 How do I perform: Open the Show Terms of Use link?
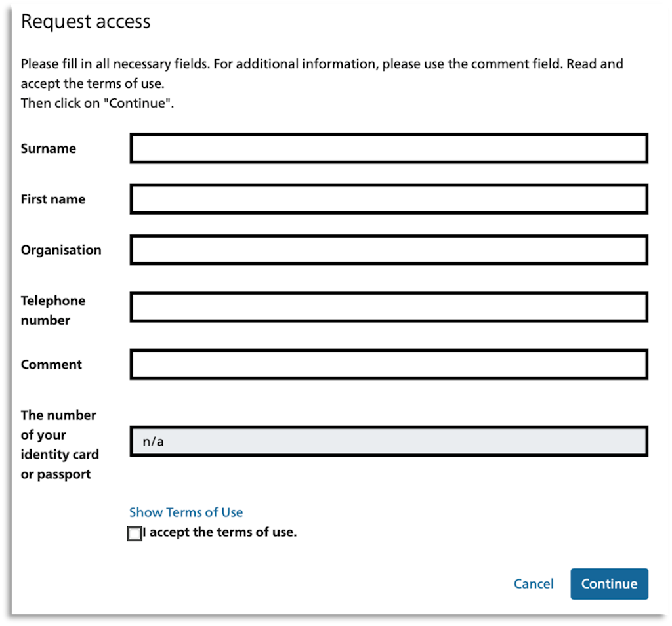point(186,512)
